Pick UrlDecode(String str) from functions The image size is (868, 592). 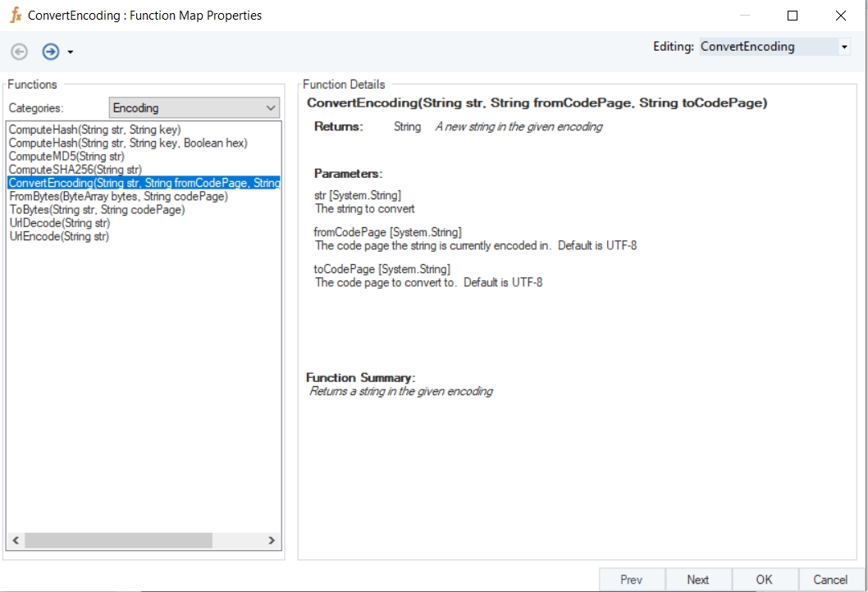point(59,223)
